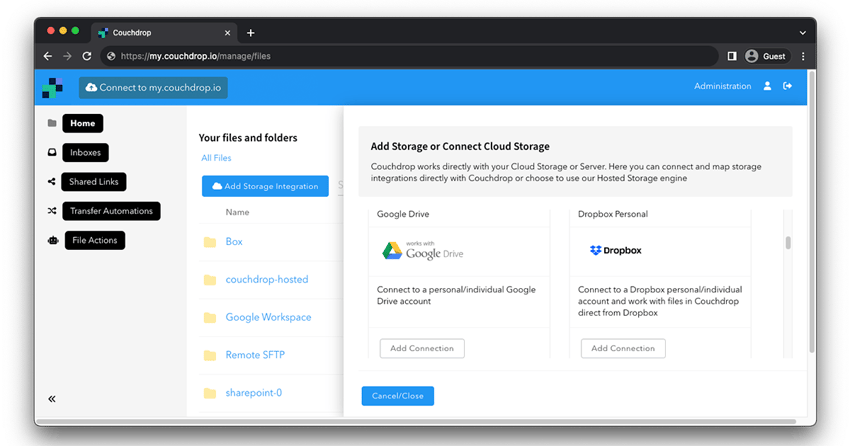
Task: Click the share icon beside Shared Links
Action: [x=51, y=182]
